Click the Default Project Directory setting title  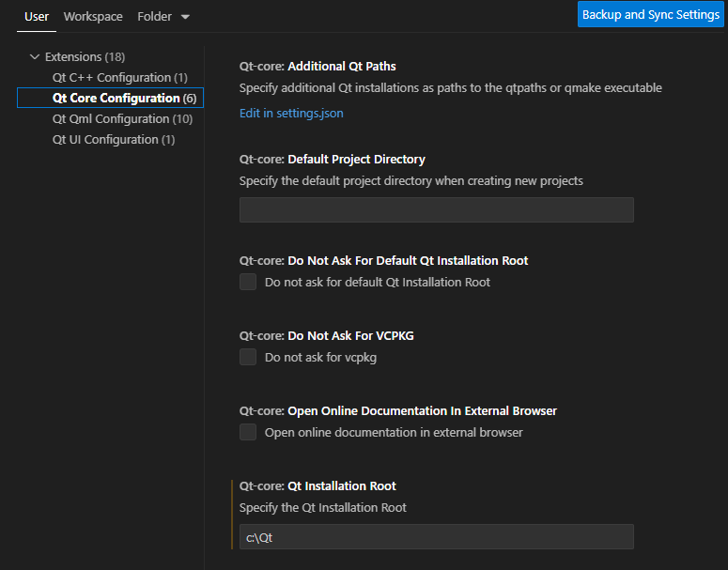pyautogui.click(x=332, y=160)
